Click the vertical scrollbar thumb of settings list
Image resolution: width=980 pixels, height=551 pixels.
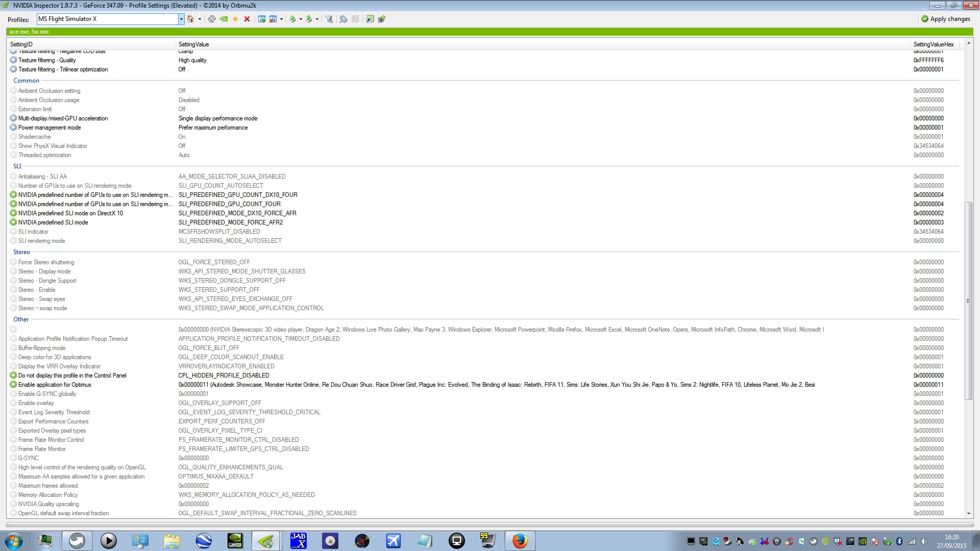(x=968, y=301)
